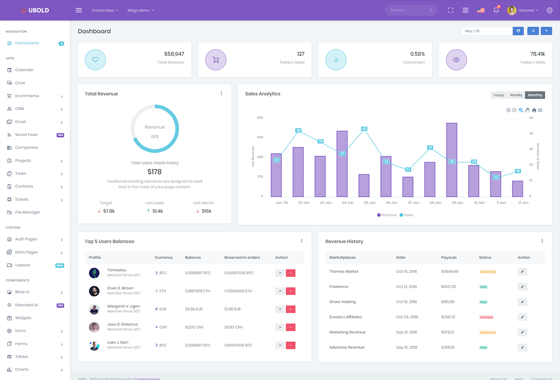Open Dashboards in sidebar
This screenshot has width=560, height=380.
(35, 43)
